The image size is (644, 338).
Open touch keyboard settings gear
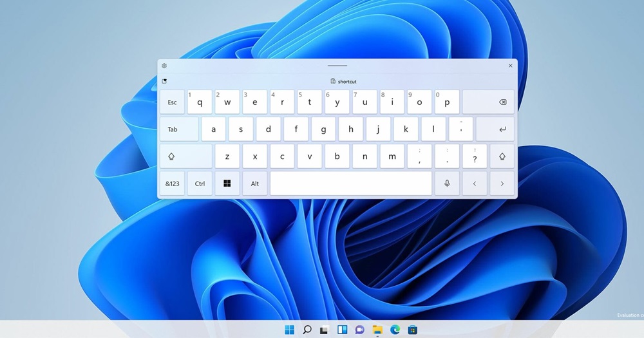[164, 66]
